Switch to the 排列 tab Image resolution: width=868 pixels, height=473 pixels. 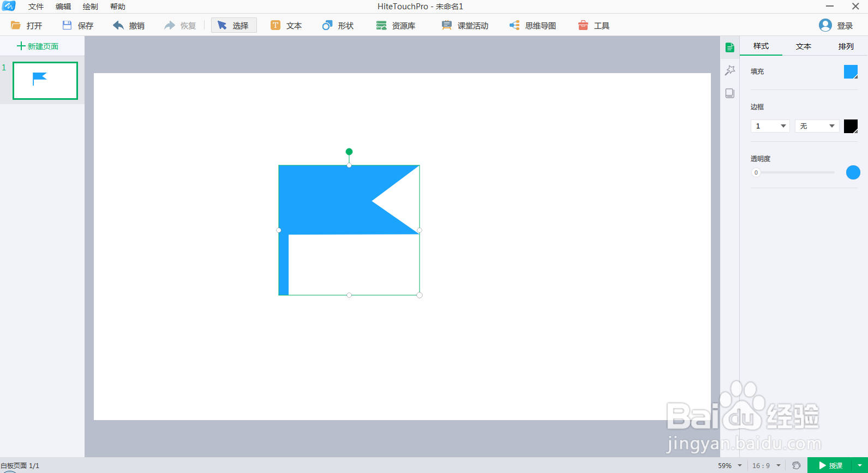click(x=846, y=46)
